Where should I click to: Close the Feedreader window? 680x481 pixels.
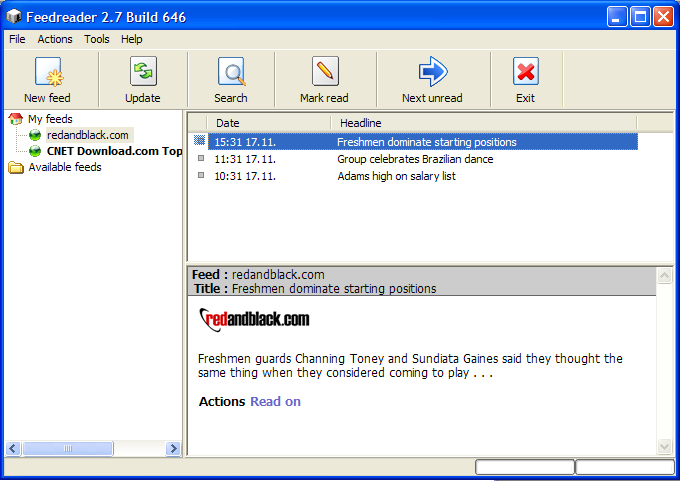pos(664,17)
